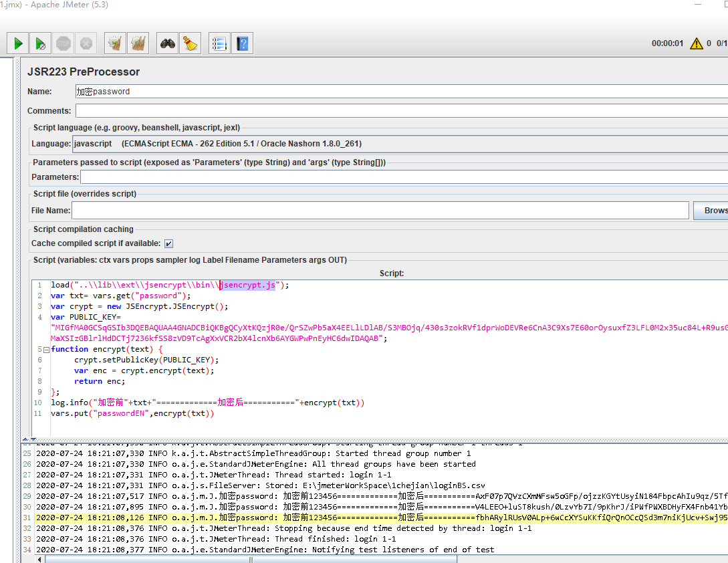Open Help with the blue book icon

pos(242,43)
